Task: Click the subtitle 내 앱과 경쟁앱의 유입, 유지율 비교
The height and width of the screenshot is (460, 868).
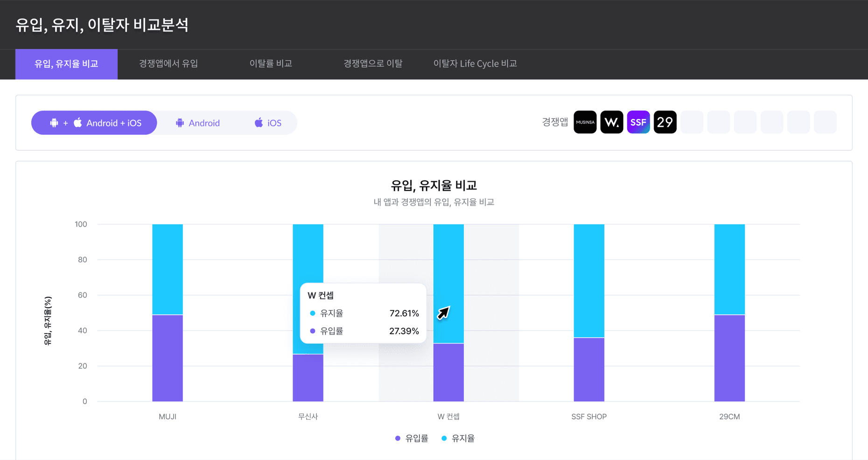Action: pos(434,202)
